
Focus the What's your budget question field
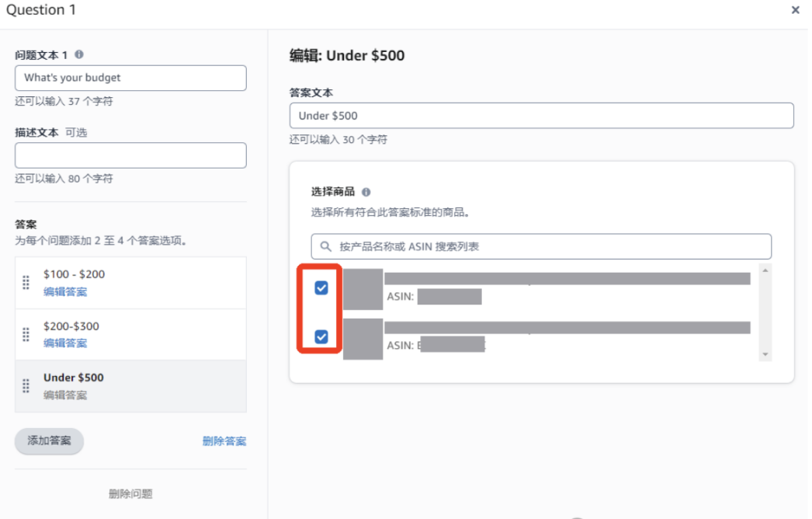click(x=130, y=78)
